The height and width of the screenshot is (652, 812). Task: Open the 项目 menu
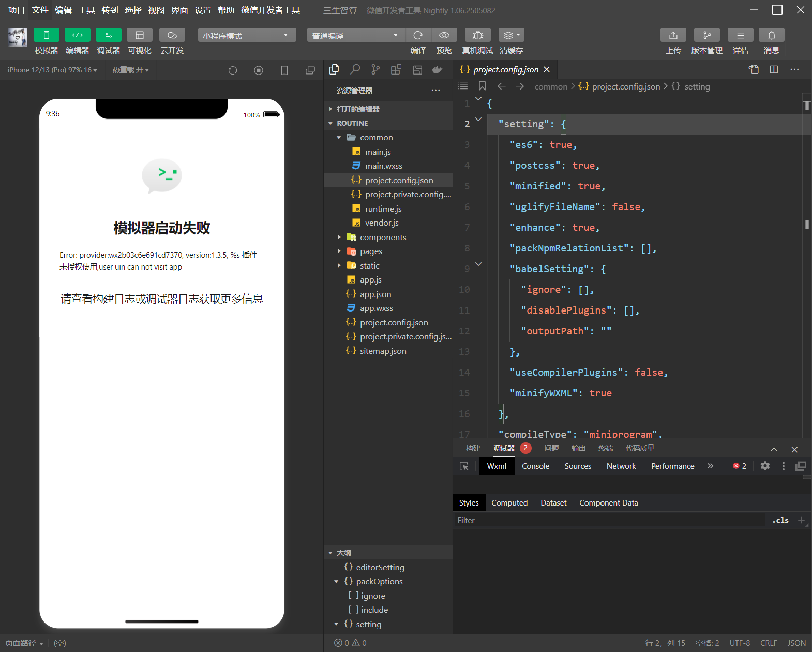(x=17, y=10)
